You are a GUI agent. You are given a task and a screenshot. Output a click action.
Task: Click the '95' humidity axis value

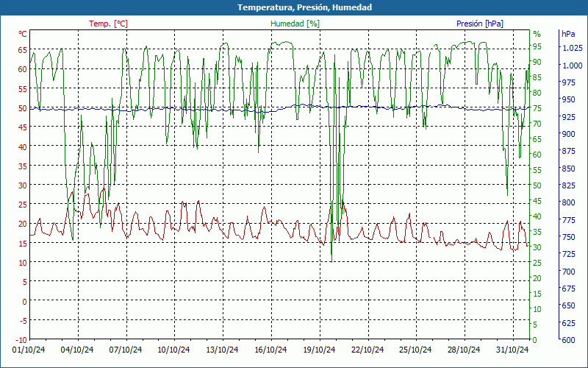click(x=537, y=46)
